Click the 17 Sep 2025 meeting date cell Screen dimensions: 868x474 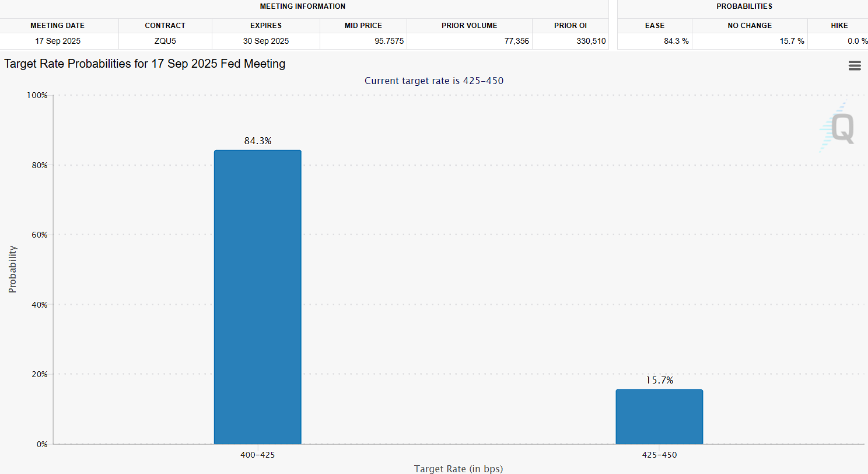point(57,41)
